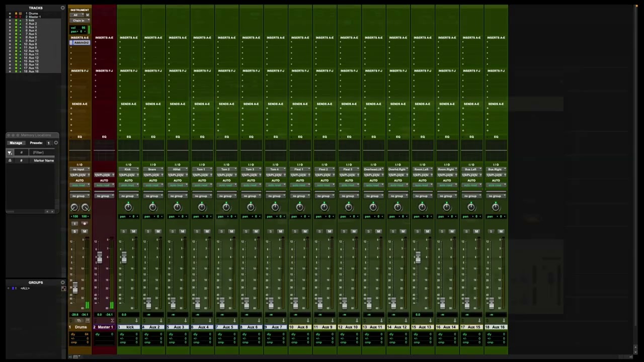
Task: Select the Master 1 track name
Action: point(106,327)
